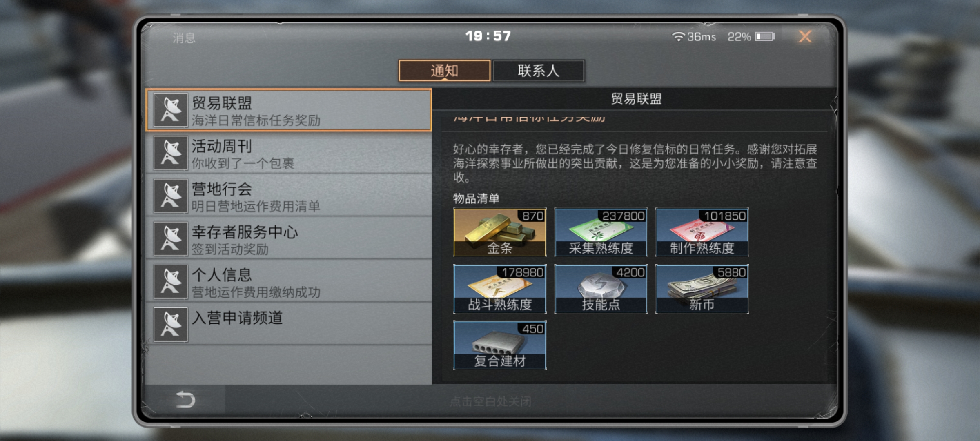This screenshot has height=441, width=980.
Task: Click the 金条 gold bar item icon
Action: point(500,232)
